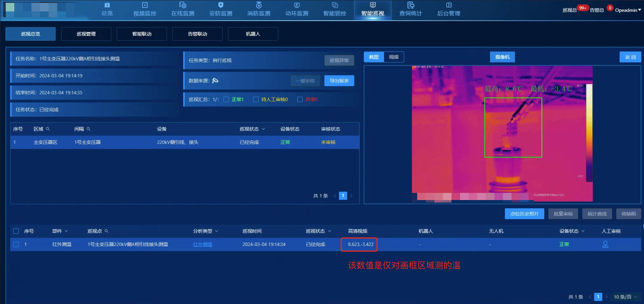Screen dimensions: 644x304
Task: Click search icon next to 区域 column
Action: (48, 129)
